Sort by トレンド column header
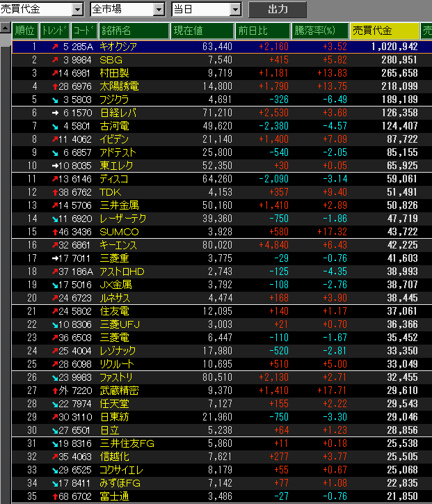The height and width of the screenshot is (504, 432). [x=54, y=31]
